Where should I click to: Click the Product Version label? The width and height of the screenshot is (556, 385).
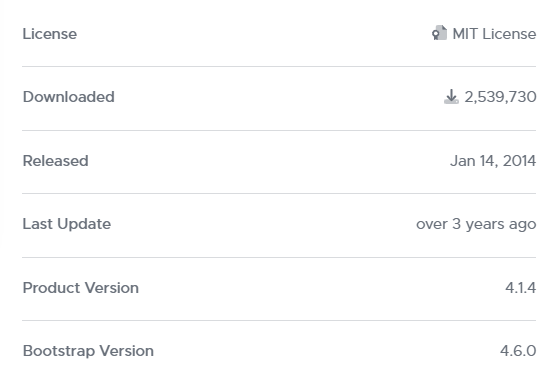pyautogui.click(x=80, y=288)
